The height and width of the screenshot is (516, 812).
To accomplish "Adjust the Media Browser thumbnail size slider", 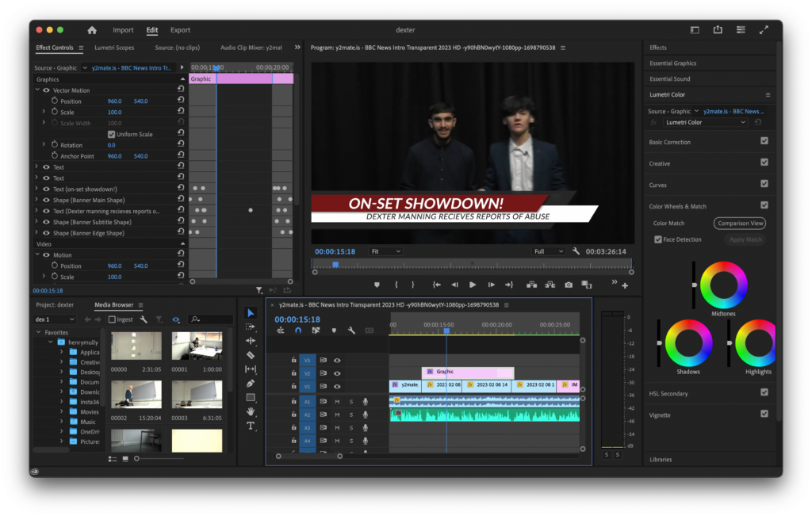I will pos(136,459).
